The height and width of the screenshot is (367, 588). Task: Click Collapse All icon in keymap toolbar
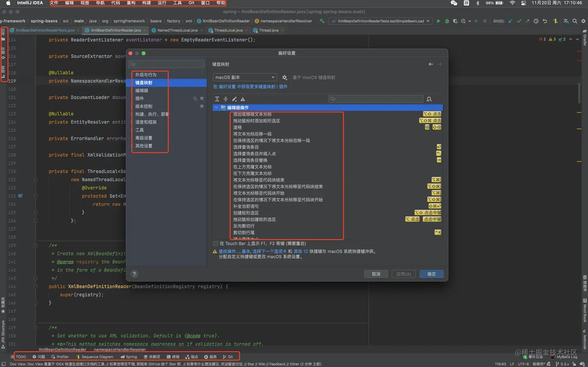pos(226,99)
